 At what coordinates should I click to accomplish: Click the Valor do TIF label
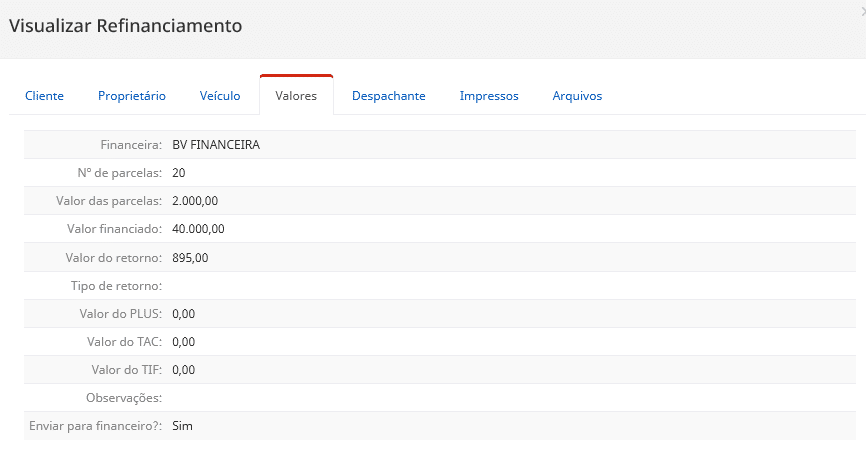click(x=127, y=370)
